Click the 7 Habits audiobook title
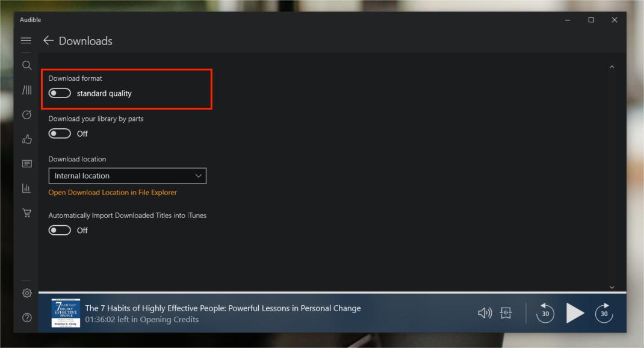The height and width of the screenshot is (348, 644). pos(223,308)
